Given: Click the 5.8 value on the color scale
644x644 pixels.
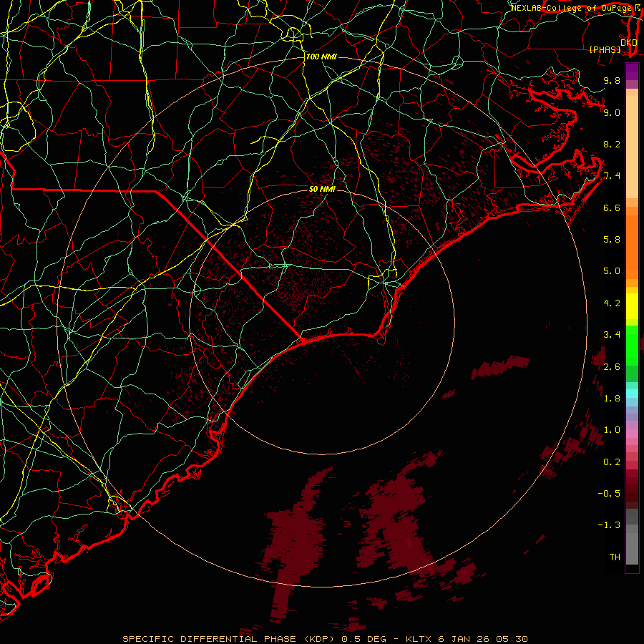Looking at the screenshot, I should 612,240.
